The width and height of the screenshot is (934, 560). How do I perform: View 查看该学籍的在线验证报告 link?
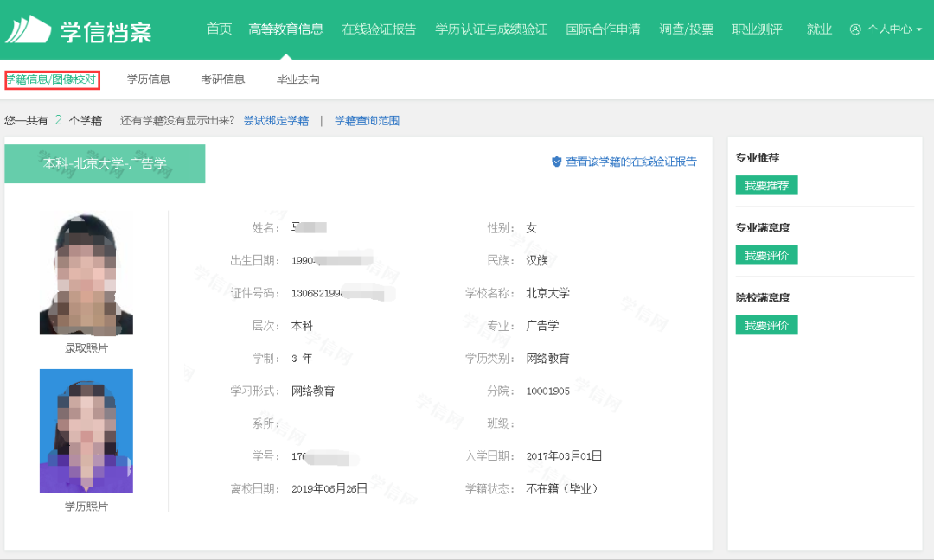click(x=630, y=162)
